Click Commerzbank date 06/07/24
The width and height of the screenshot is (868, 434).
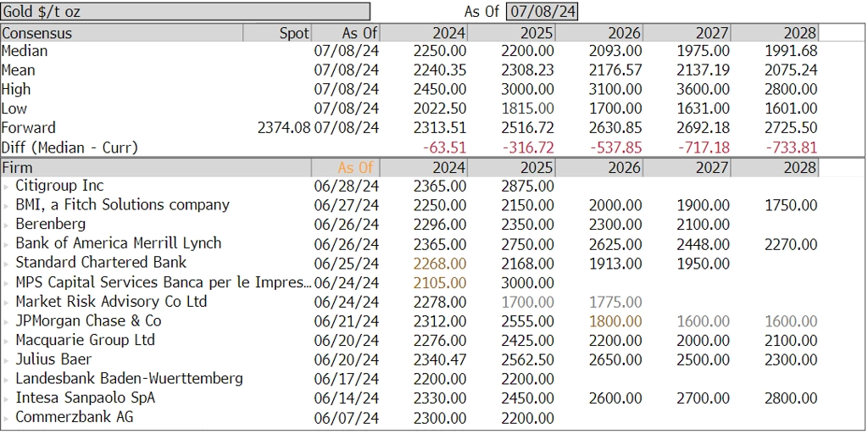click(347, 417)
